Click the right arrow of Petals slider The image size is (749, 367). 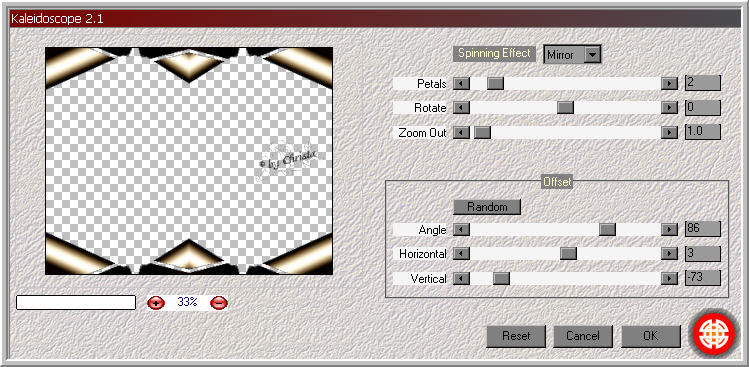coord(669,84)
